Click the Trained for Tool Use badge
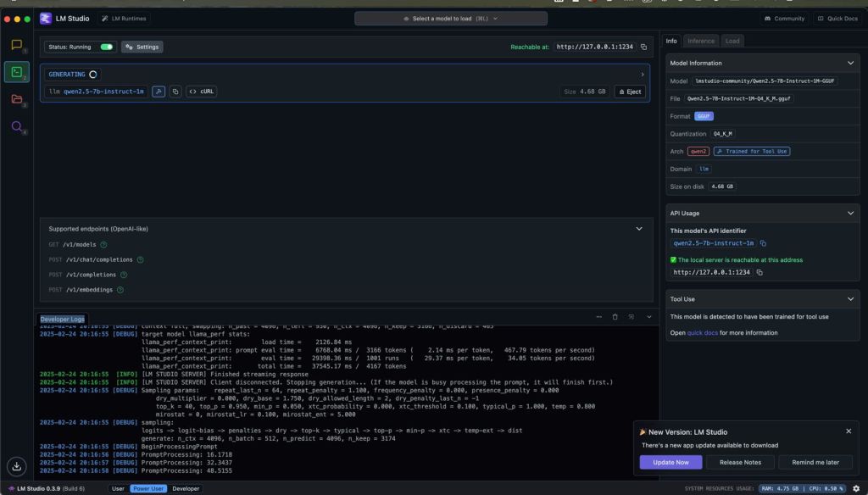This screenshot has width=868, height=495. tap(751, 151)
